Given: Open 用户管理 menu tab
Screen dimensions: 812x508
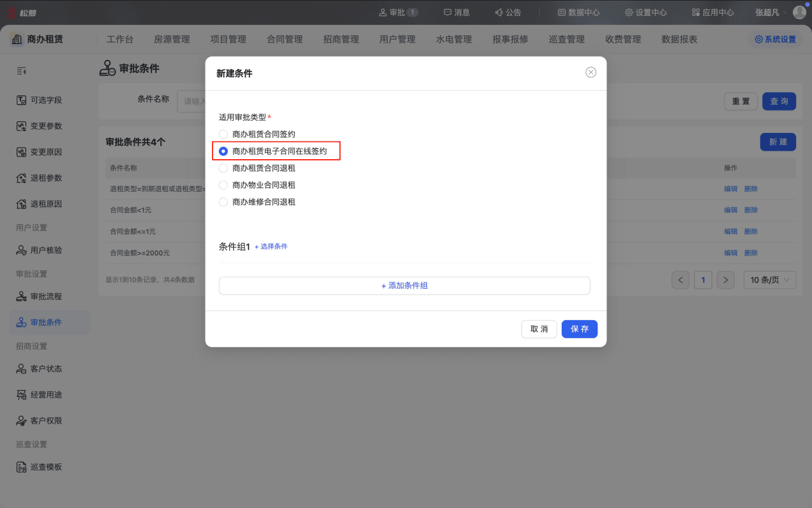Looking at the screenshot, I should point(397,40).
